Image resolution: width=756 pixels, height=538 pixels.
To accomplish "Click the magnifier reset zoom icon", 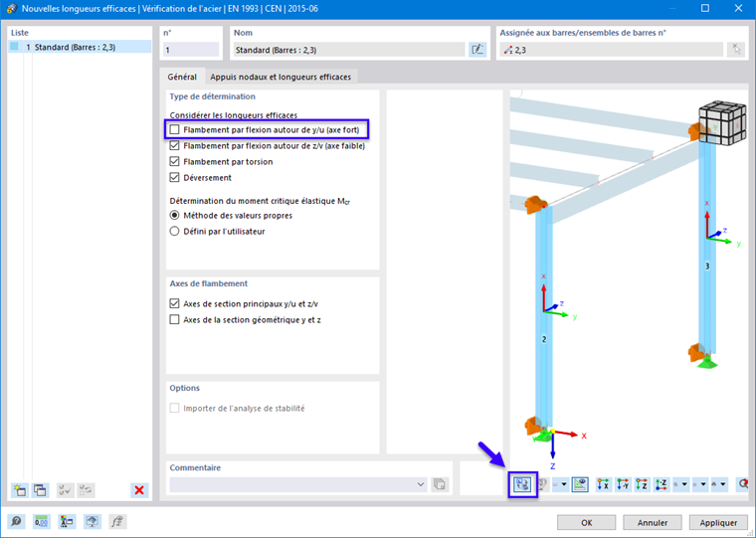I will coord(743,484).
